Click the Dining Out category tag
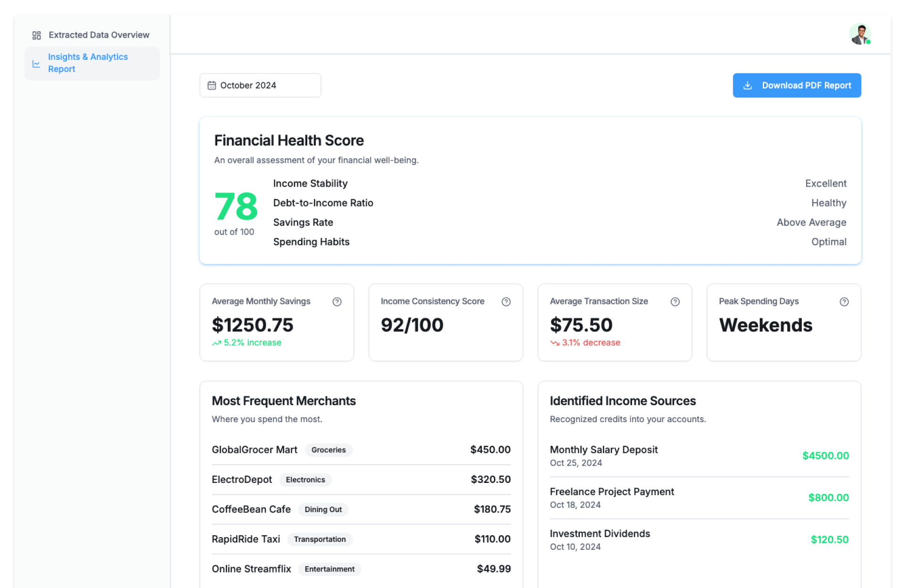The width and height of the screenshot is (905, 588). point(323,509)
